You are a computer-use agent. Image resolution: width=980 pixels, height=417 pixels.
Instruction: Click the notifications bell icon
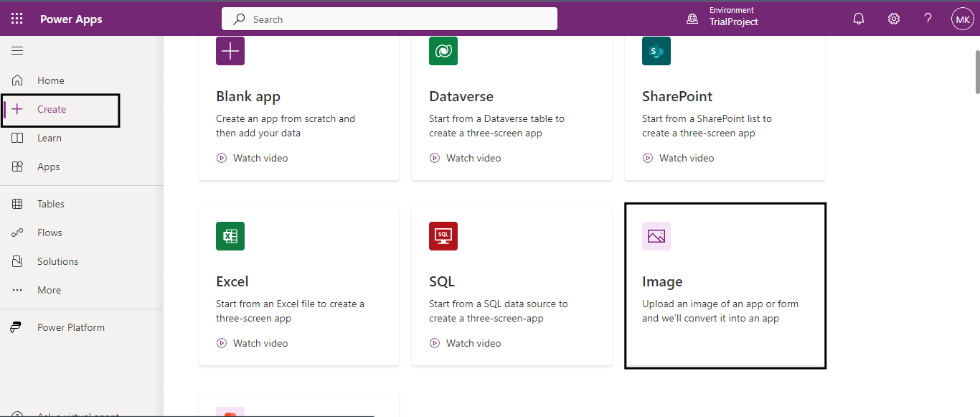click(859, 19)
